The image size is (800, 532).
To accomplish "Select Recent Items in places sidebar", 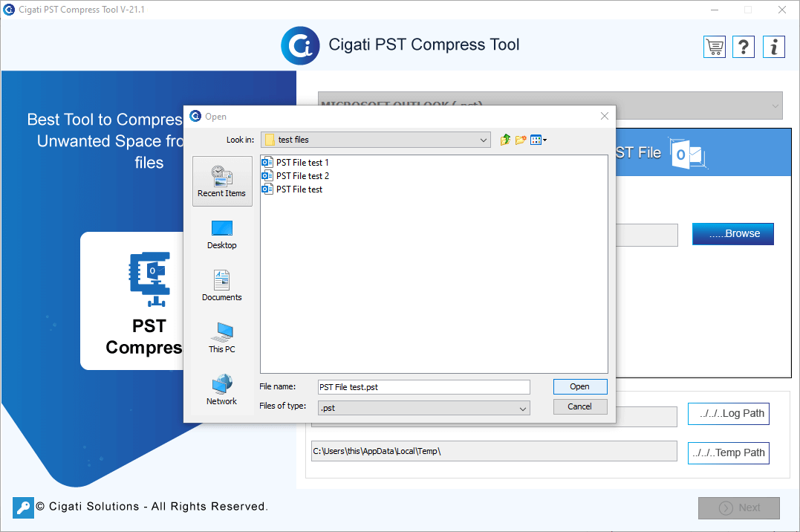I will (x=222, y=181).
